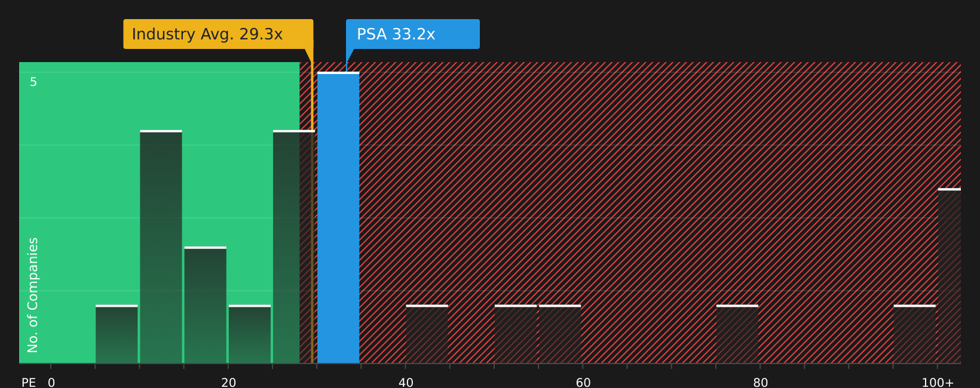Select the histogram bar for PE 40-45
Image resolution: width=980 pixels, height=388 pixels.
[427, 334]
